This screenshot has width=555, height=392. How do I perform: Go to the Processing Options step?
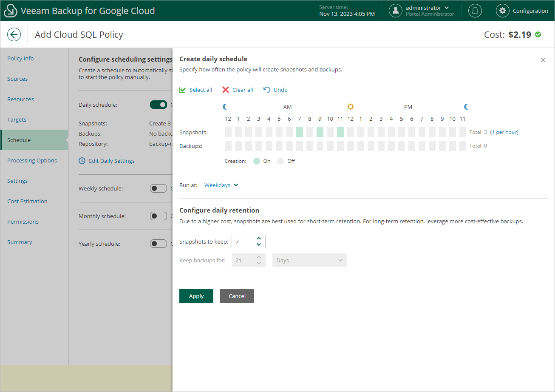[34, 160]
